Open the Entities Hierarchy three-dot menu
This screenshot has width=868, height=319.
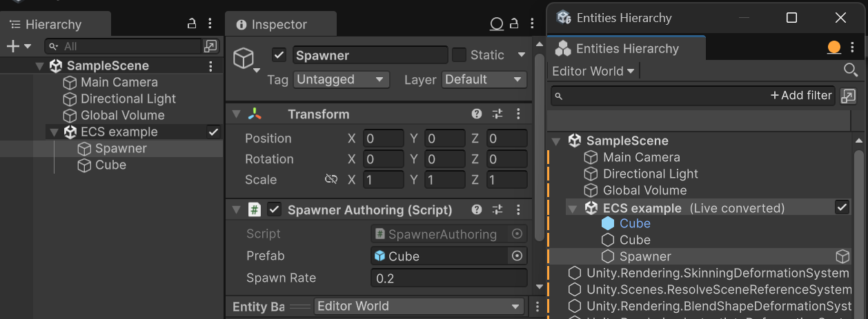tap(854, 48)
